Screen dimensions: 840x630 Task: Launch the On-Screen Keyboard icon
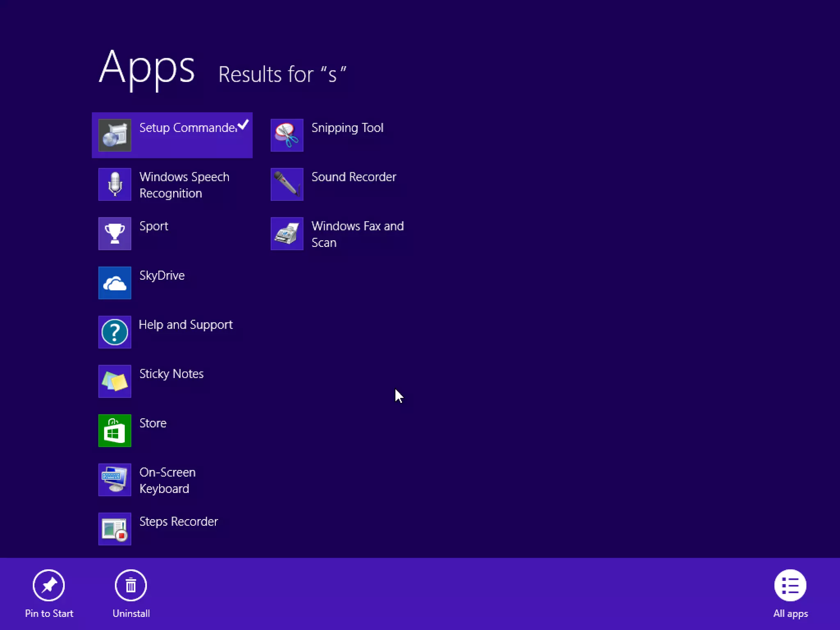pos(115,480)
